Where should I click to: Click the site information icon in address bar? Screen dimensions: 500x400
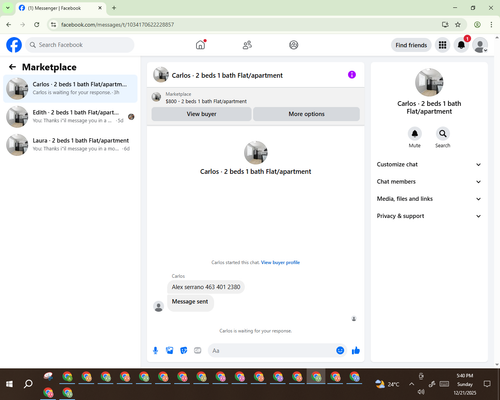point(53,24)
